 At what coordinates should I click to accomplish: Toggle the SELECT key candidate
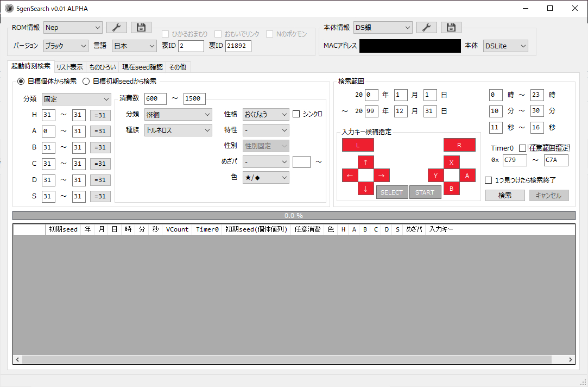392,192
